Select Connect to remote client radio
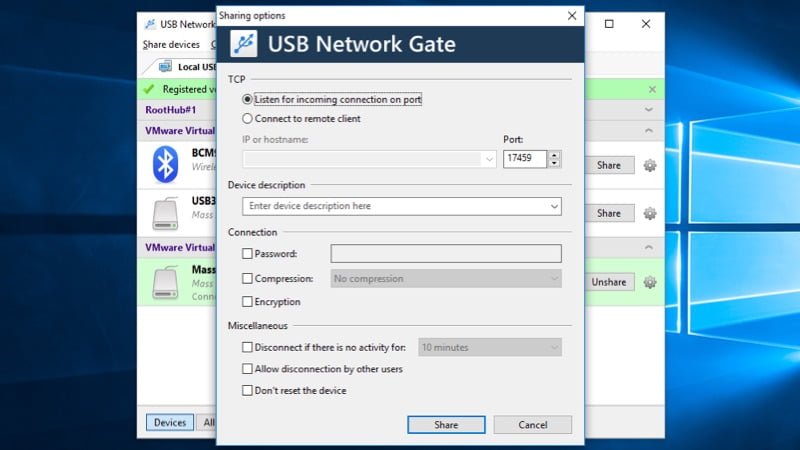Screen dimensions: 800x450 tap(247, 118)
